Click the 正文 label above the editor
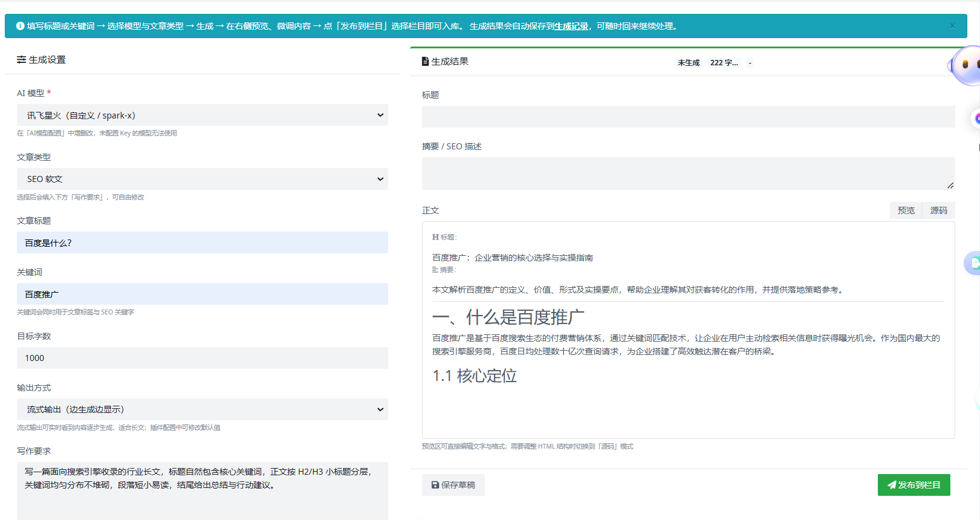 point(430,210)
